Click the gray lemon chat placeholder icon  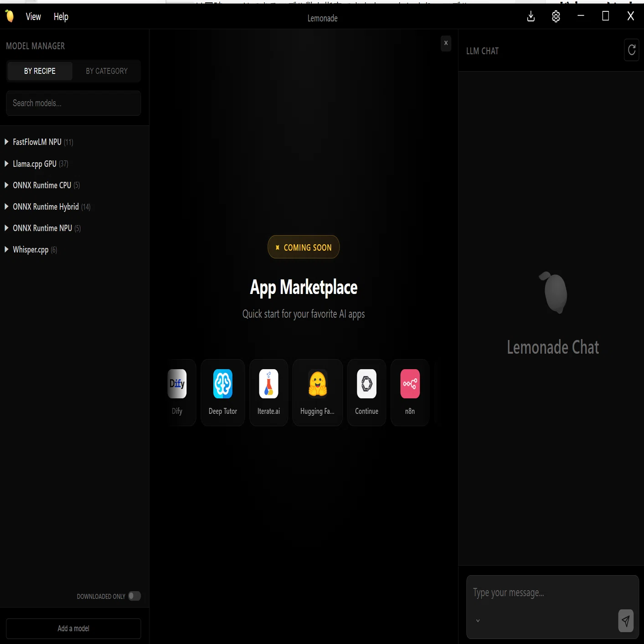[554, 293]
